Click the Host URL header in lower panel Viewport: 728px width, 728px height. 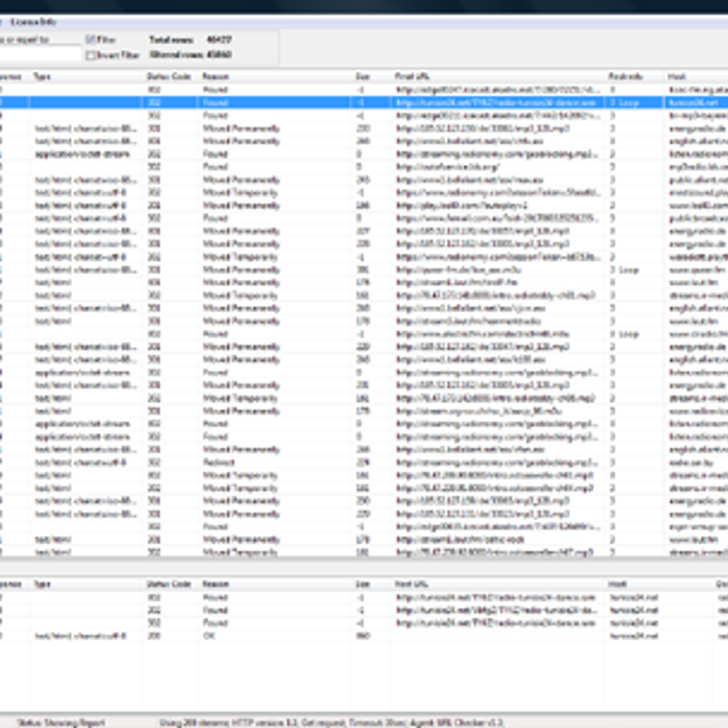[x=406, y=583]
